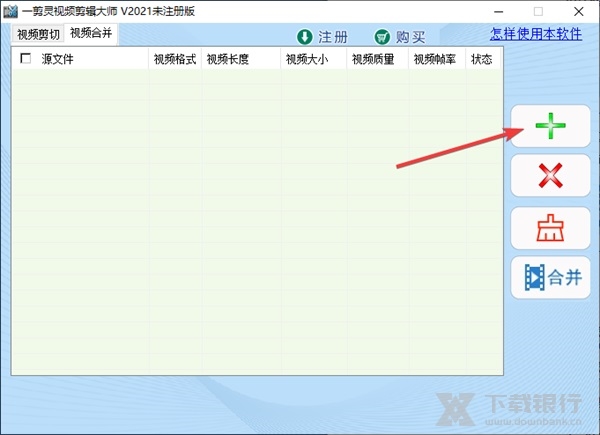Click the app icon in the title bar
This screenshot has width=600, height=435.
coord(10,11)
